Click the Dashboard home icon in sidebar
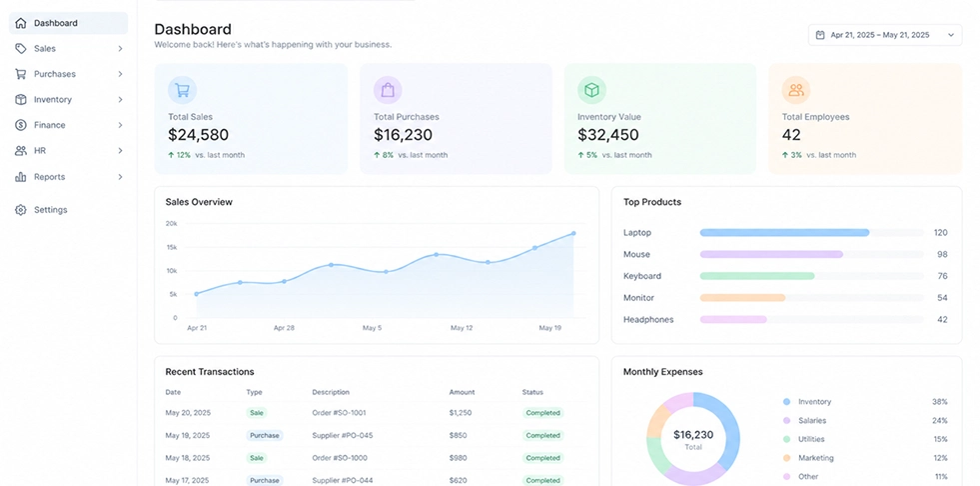This screenshot has width=980, height=486. point(21,23)
